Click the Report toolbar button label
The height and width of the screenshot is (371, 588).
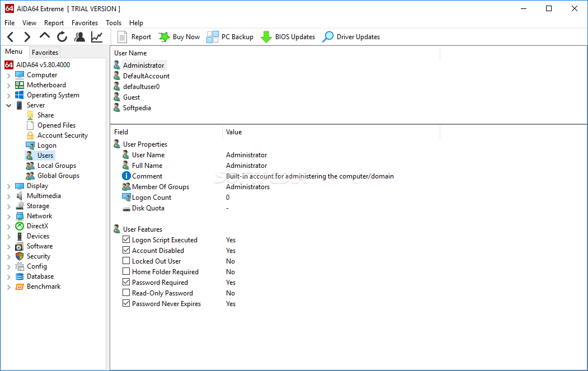click(141, 37)
